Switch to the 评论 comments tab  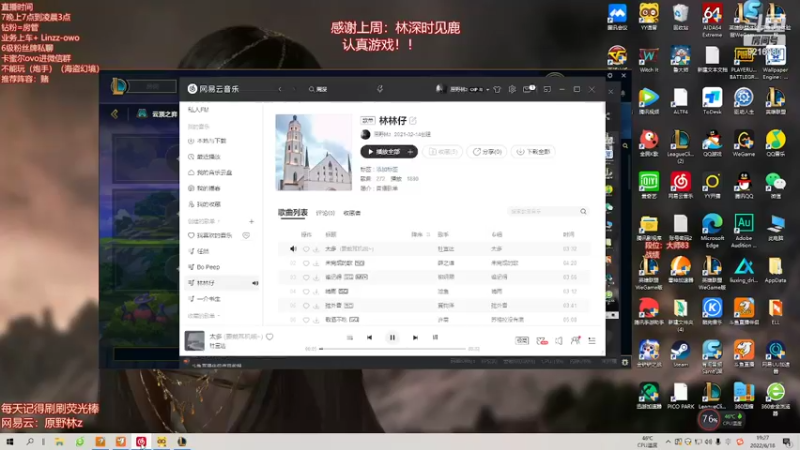pyautogui.click(x=325, y=213)
